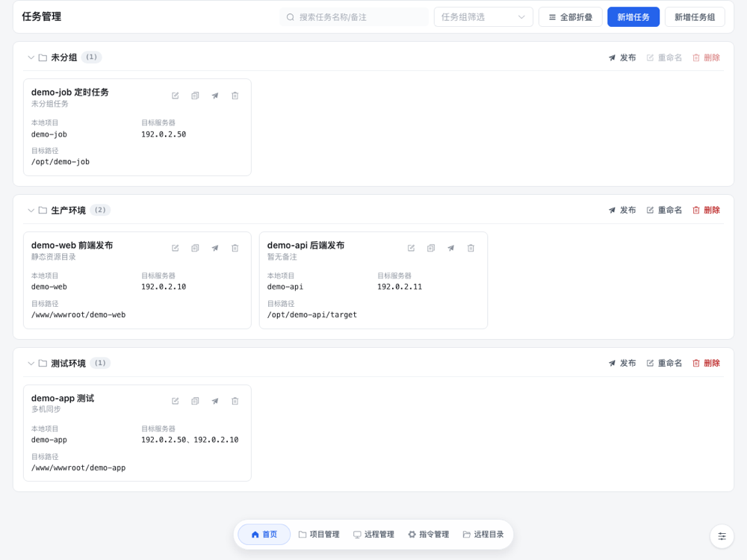Screen dimensions: 747x560
Task: Edit the demo-job 定时任务 card
Action: click(176, 96)
